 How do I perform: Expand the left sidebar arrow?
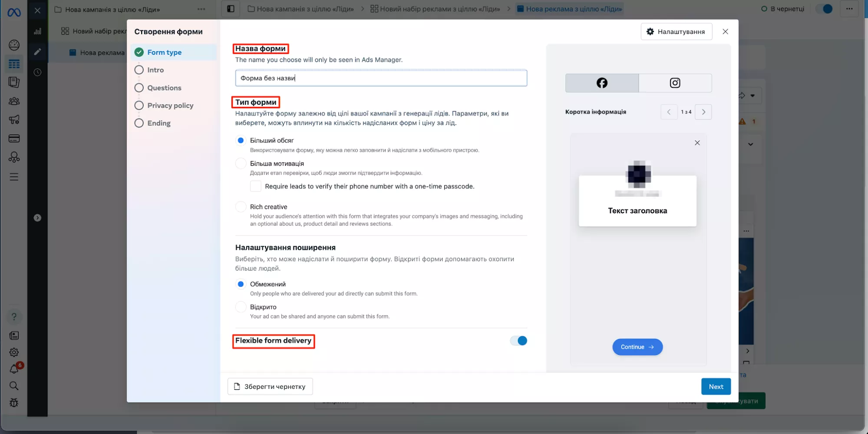(38, 218)
